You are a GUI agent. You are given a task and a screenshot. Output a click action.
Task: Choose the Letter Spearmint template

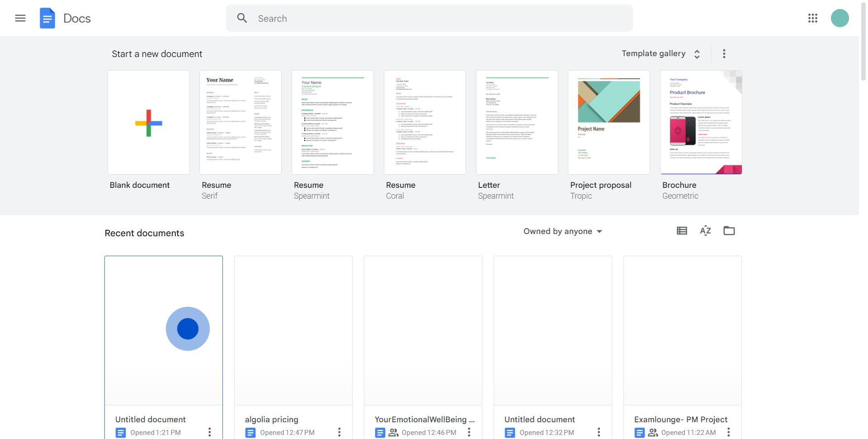point(517,123)
